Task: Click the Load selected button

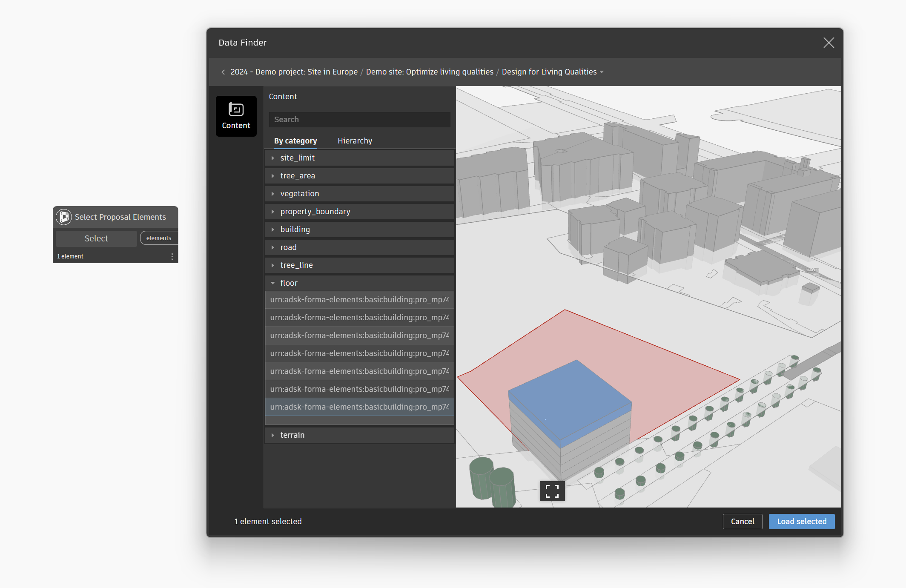Action: pos(801,521)
